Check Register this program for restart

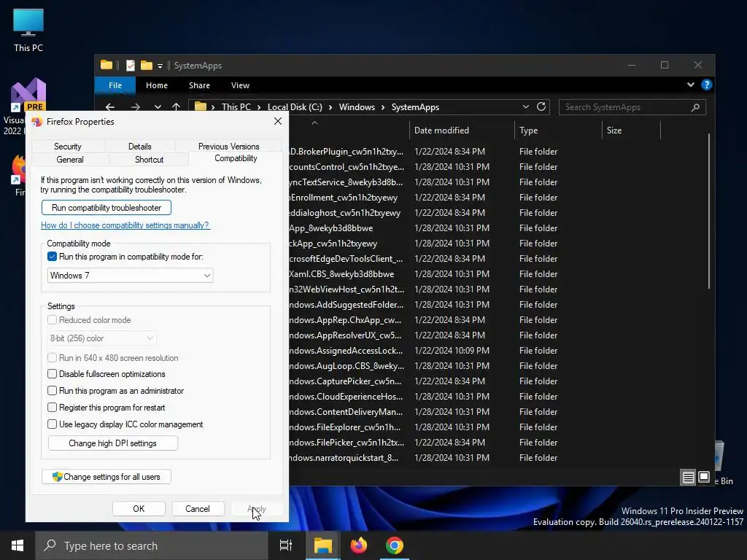point(52,407)
